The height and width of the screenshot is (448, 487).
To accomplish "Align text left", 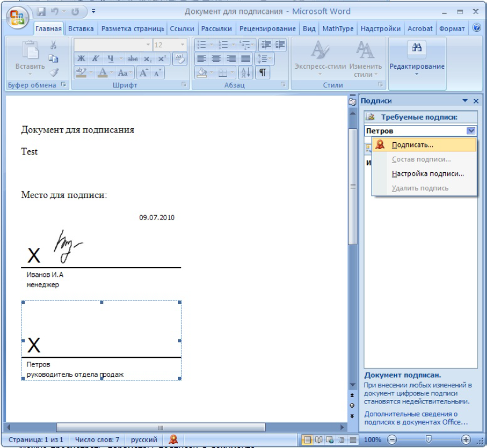I will click(x=202, y=58).
